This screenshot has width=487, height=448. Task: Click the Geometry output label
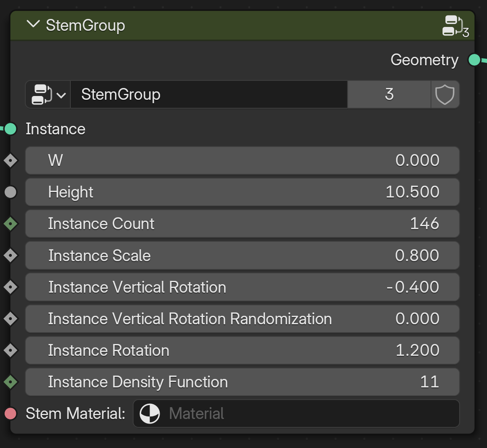point(424,60)
